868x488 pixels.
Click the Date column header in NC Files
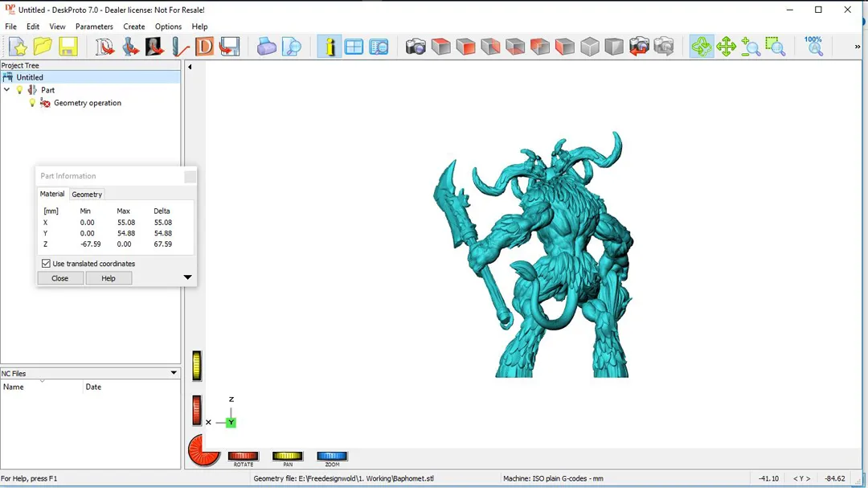coord(132,387)
